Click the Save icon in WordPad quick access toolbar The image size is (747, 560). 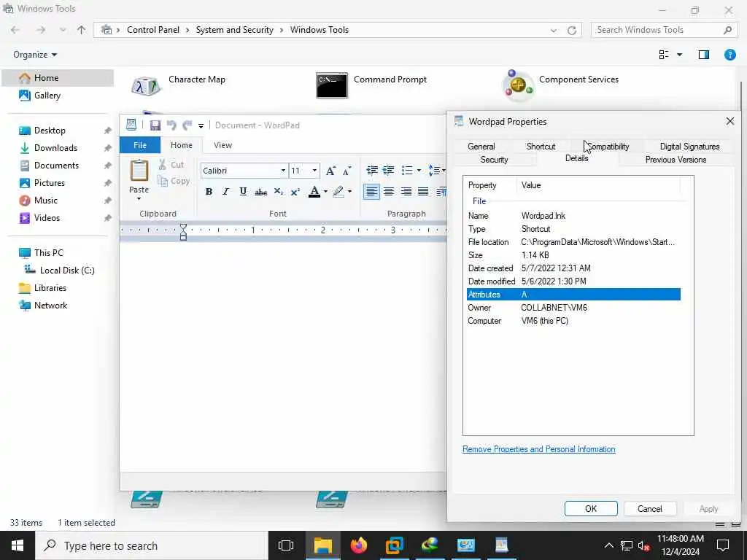155,125
